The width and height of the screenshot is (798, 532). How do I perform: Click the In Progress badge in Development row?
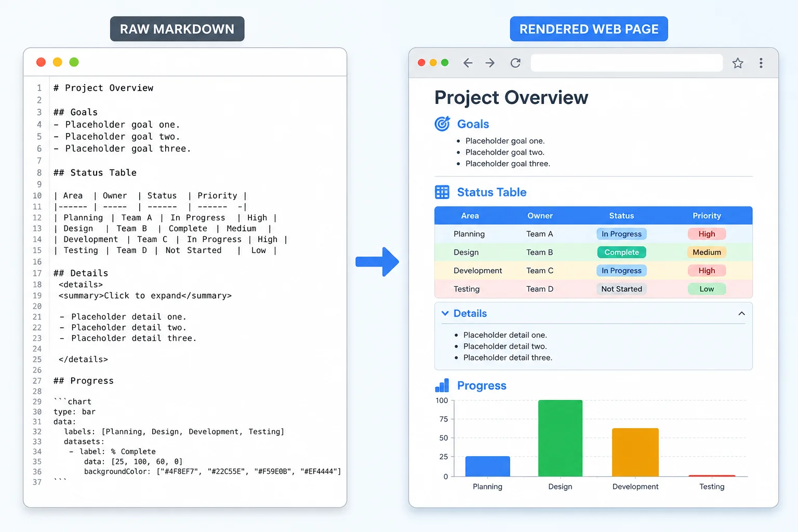621,270
